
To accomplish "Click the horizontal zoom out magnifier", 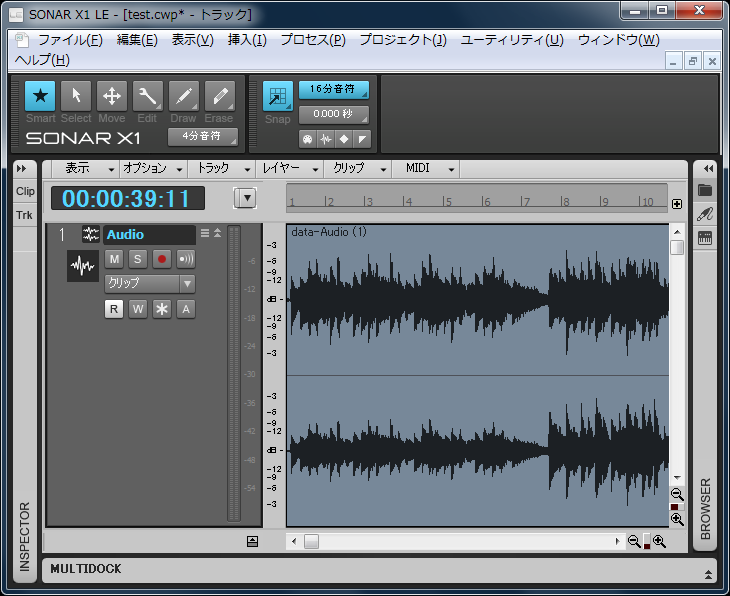I will point(634,541).
